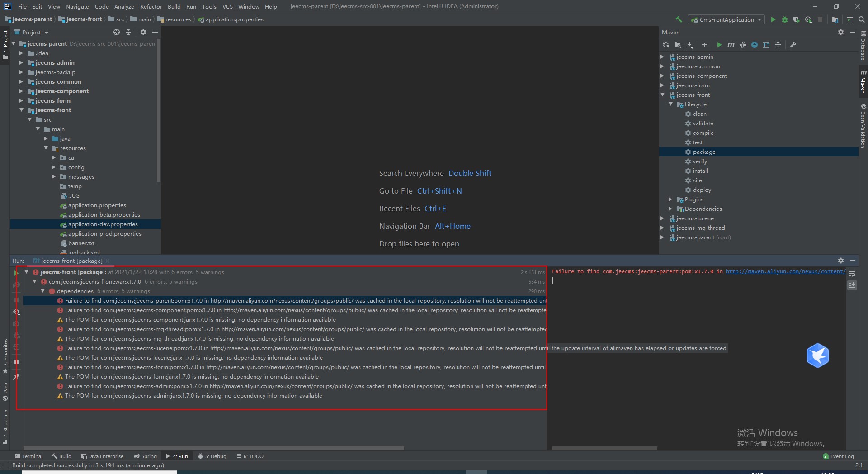
Task: Collapse the Lifecycle node in Maven
Action: point(671,104)
